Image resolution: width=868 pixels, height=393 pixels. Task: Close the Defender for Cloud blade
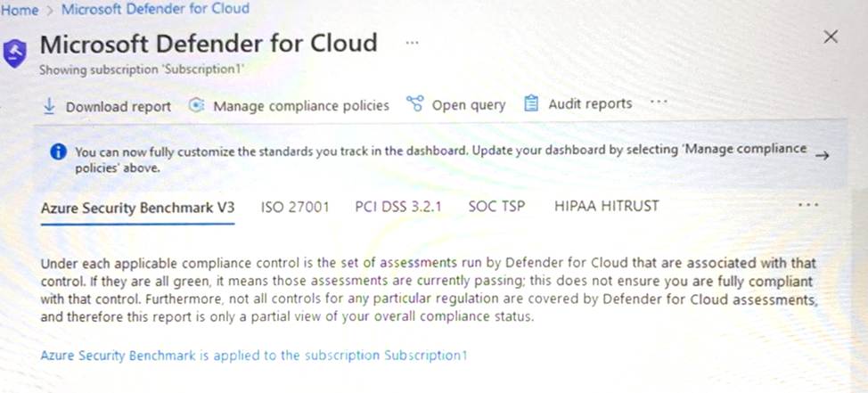tap(831, 37)
